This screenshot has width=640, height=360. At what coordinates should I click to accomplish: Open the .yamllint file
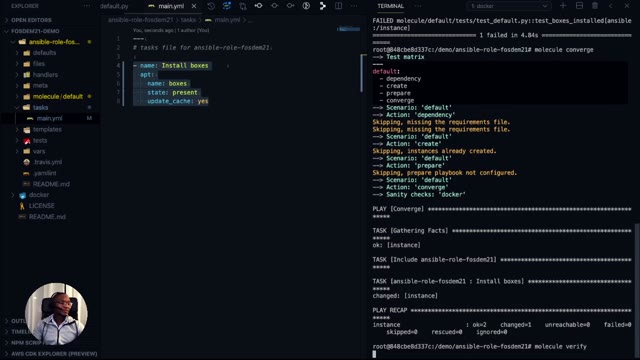[x=44, y=173]
